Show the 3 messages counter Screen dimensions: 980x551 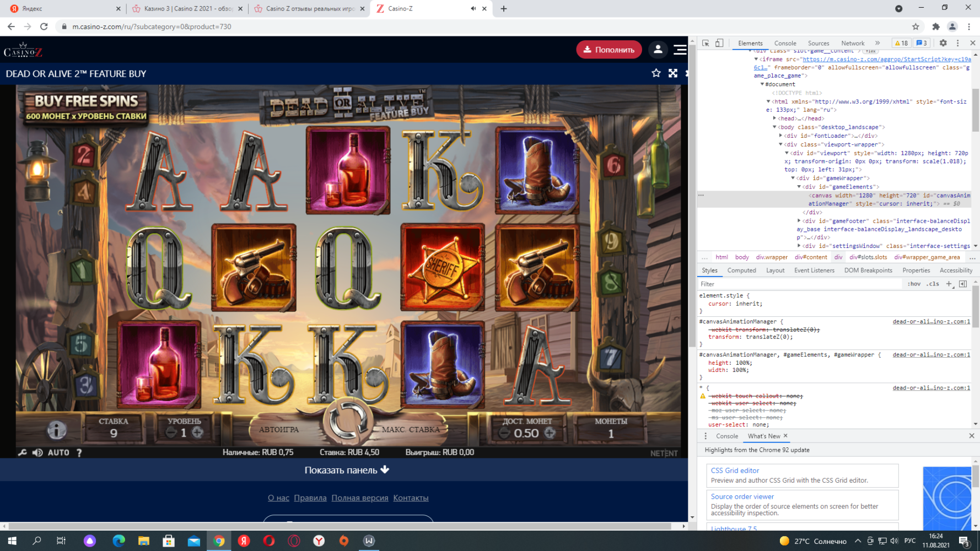coord(922,43)
